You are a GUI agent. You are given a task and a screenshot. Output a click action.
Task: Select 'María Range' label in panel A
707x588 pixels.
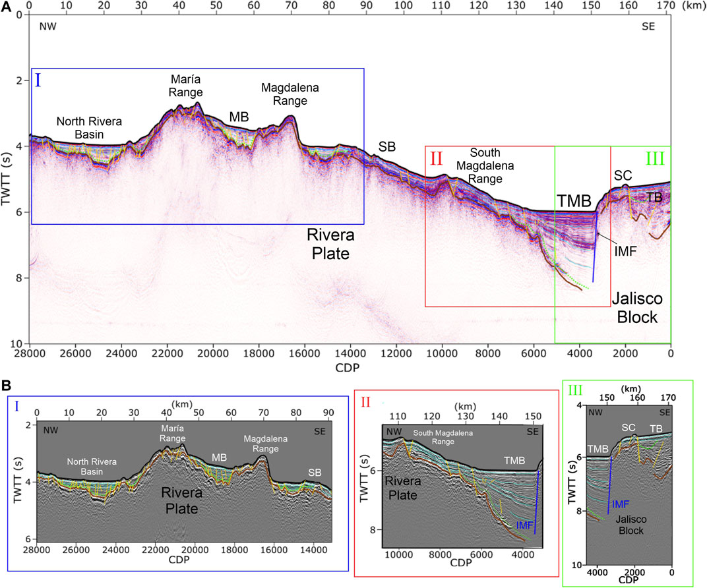click(186, 86)
